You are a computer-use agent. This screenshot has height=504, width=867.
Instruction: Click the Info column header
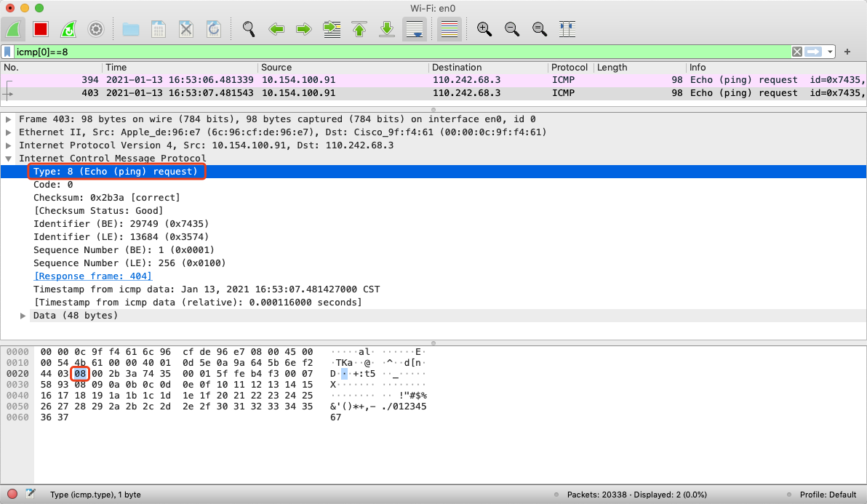[x=776, y=68]
